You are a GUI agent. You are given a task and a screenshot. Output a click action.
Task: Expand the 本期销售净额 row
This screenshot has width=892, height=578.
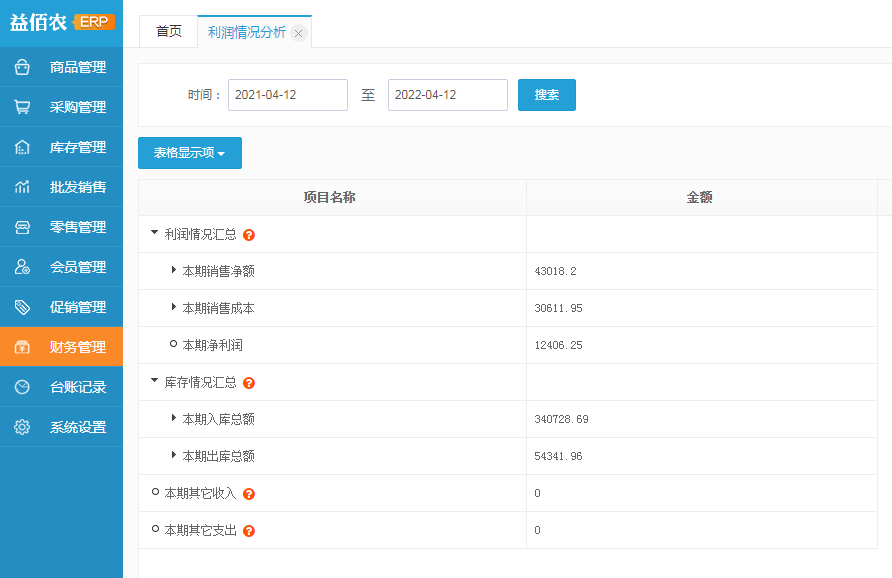(174, 270)
